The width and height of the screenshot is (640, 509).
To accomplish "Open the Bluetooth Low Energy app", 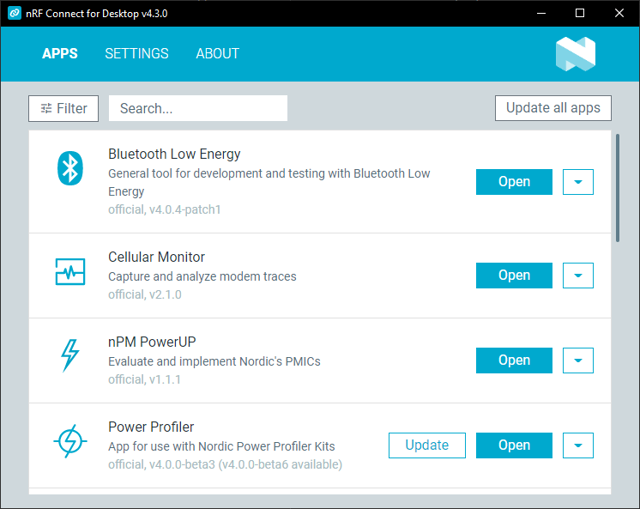I will coord(514,182).
